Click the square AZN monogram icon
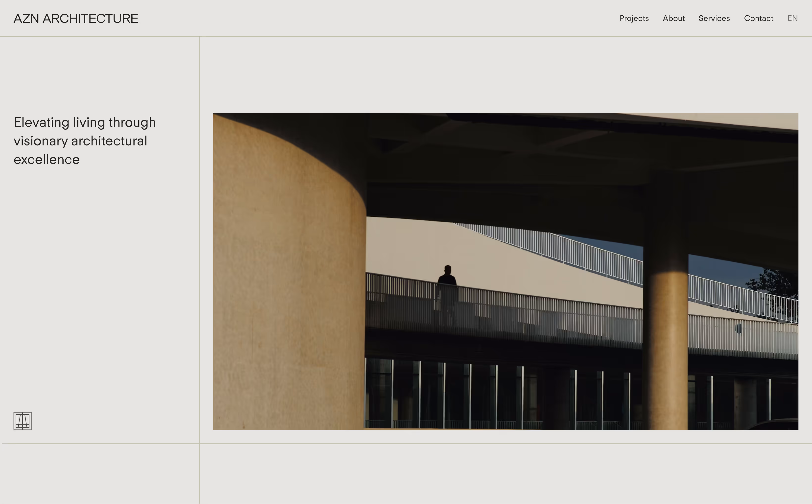This screenshot has width=812, height=504. tap(22, 421)
